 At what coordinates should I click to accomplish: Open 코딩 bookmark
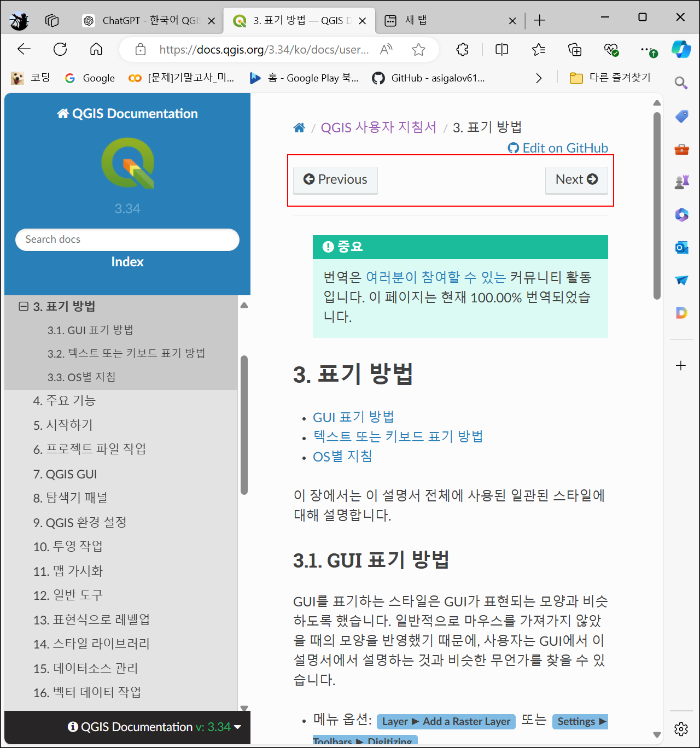pyautogui.click(x=31, y=78)
